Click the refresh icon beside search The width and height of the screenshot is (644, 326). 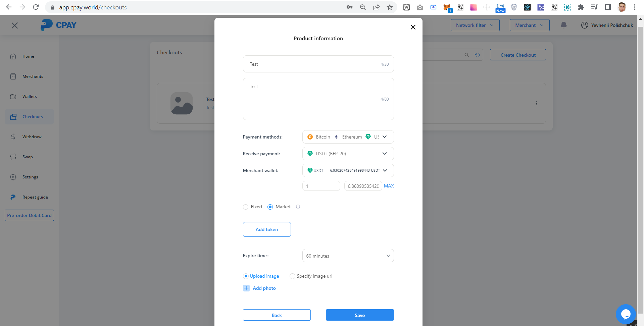click(477, 55)
